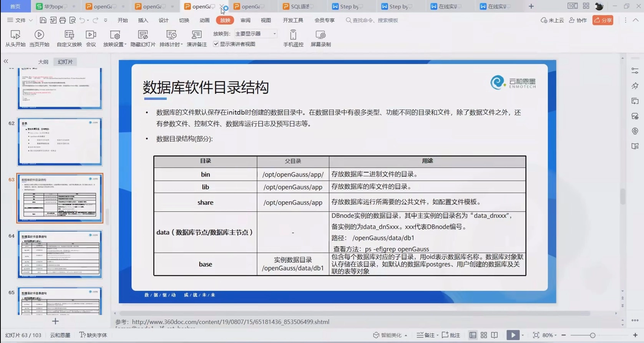Click the export to PDF icon
This screenshot has width=644, height=343.
pos(53,20)
